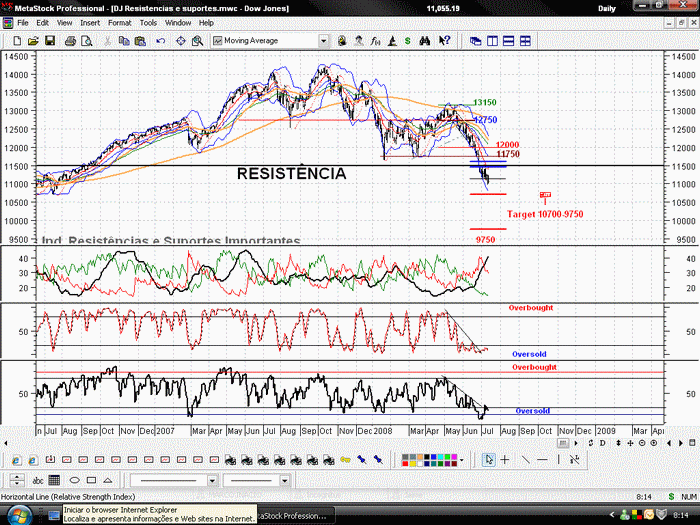Open the File menu
The height and width of the screenshot is (525, 700).
[x=22, y=23]
